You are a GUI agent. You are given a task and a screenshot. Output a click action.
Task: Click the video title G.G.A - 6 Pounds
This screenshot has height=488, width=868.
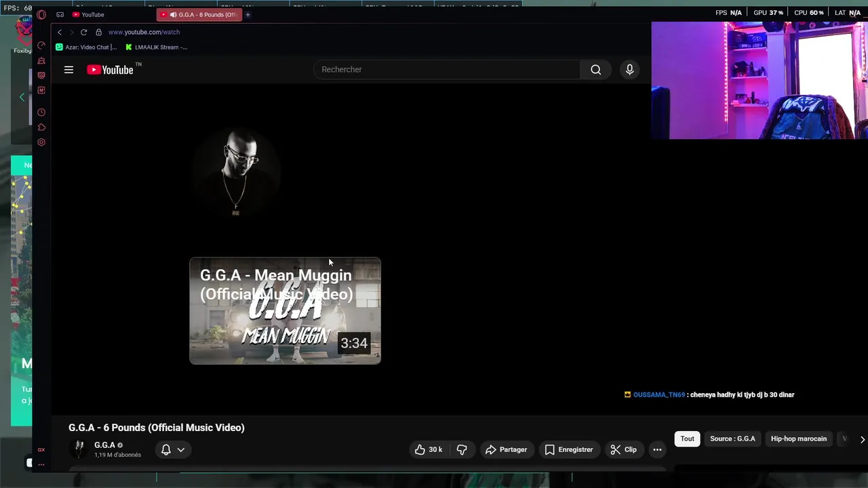156,428
